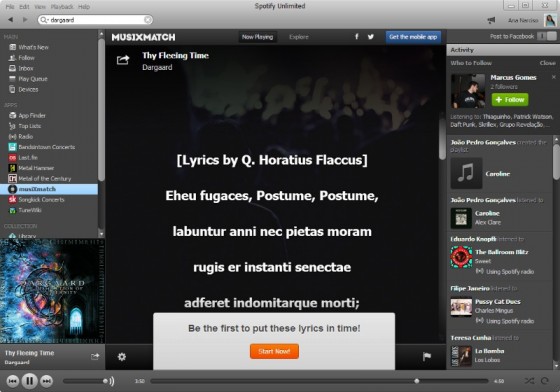This screenshot has height=392, width=560.
Task: Toggle Post to Facebook switch
Action: click(x=547, y=36)
